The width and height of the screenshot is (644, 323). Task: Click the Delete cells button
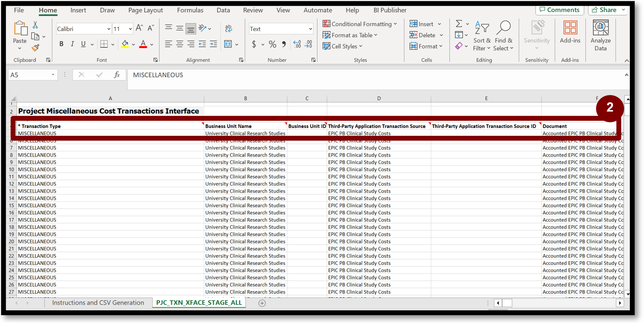(426, 35)
